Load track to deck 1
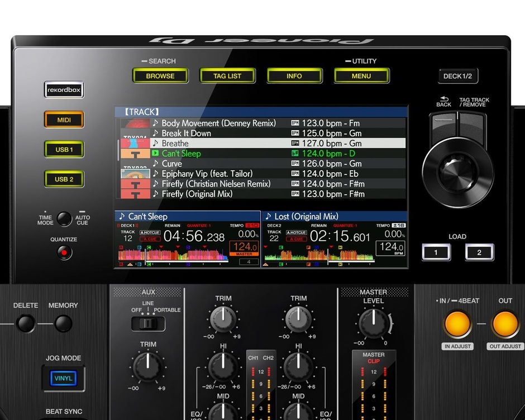Screen dimensions: 525x420 (436, 252)
